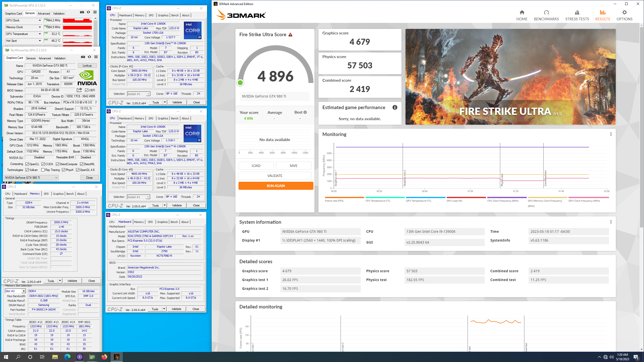Share the BIOS version in GPU-Z
644x362 pixels.
(x=79, y=90)
